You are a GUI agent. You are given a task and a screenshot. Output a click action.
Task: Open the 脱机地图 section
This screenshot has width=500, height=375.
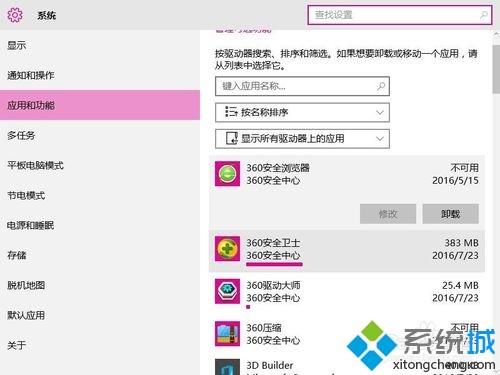[100, 285]
